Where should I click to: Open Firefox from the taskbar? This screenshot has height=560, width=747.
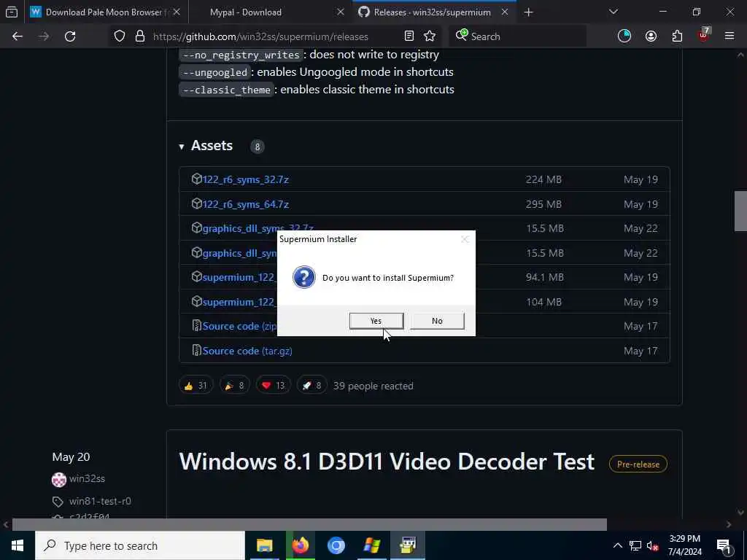coord(300,545)
